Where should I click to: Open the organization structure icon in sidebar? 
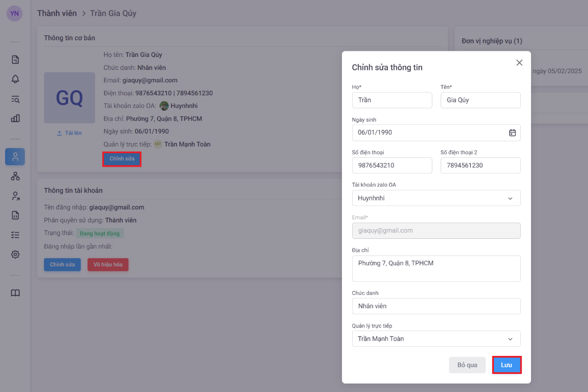[x=15, y=176]
